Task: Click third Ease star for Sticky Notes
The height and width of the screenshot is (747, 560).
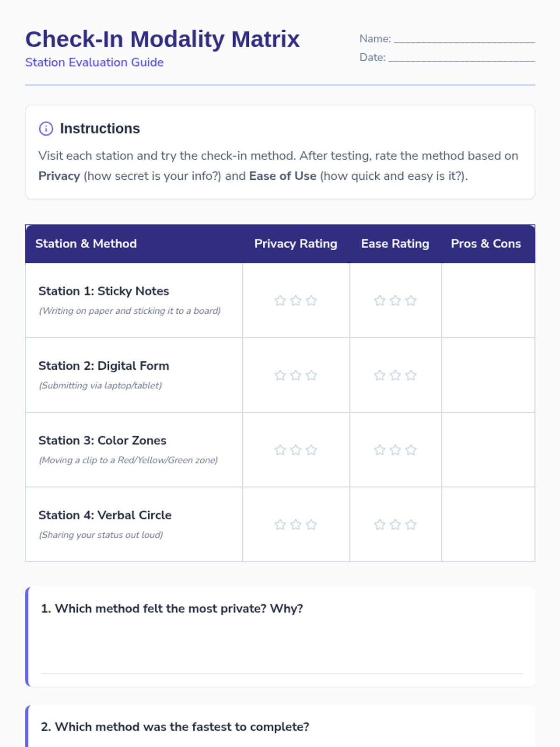Action: click(x=411, y=301)
